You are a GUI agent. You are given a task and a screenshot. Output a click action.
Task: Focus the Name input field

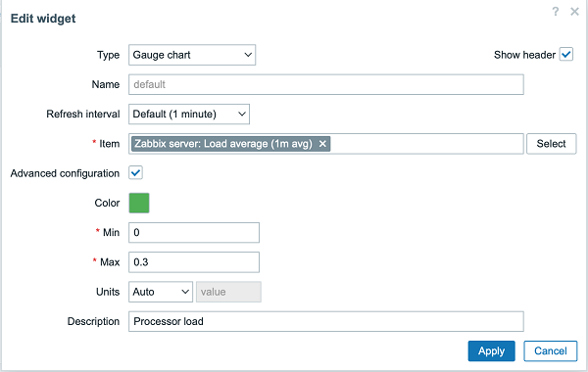(x=326, y=84)
